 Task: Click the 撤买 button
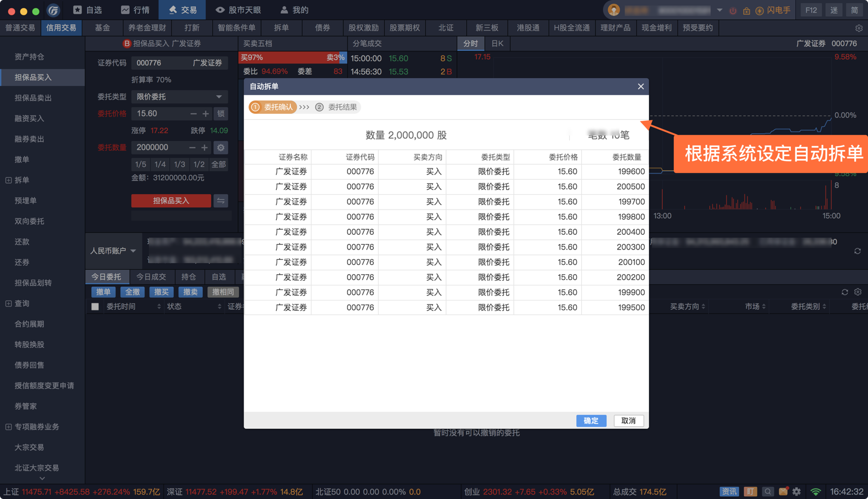point(161,292)
